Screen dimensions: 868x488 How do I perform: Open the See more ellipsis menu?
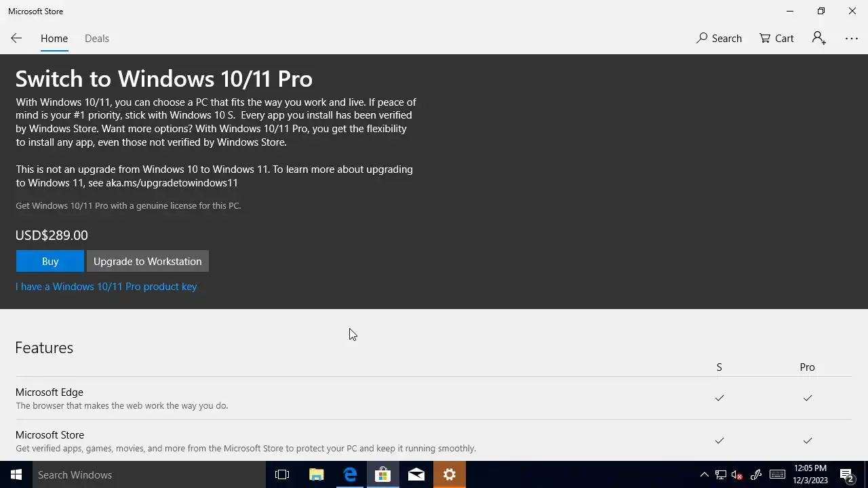pyautogui.click(x=852, y=39)
